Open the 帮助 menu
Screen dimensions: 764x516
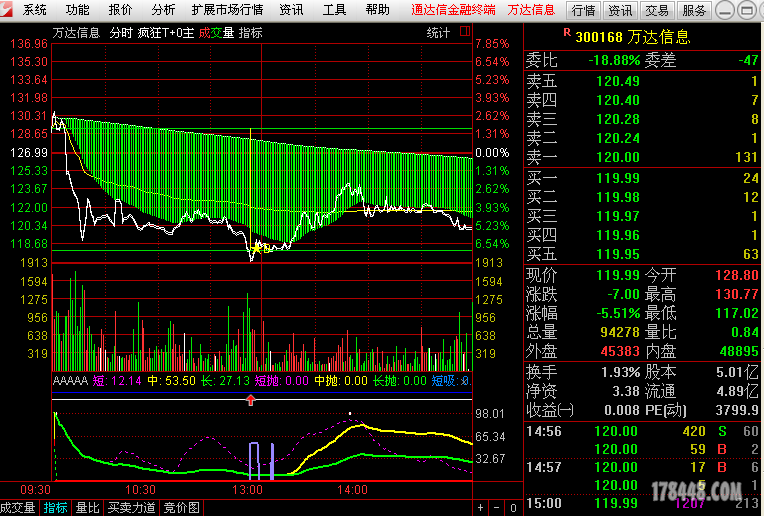(378, 10)
